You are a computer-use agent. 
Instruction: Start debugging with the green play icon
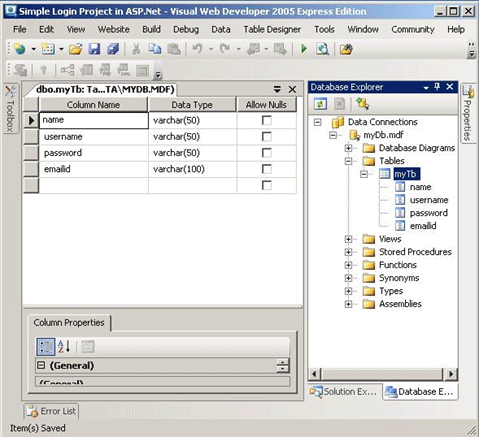pos(304,49)
